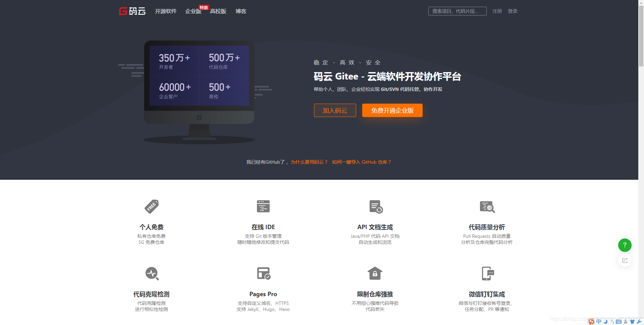Click the 注册 link
This screenshot has width=644, height=325.
pos(497,11)
